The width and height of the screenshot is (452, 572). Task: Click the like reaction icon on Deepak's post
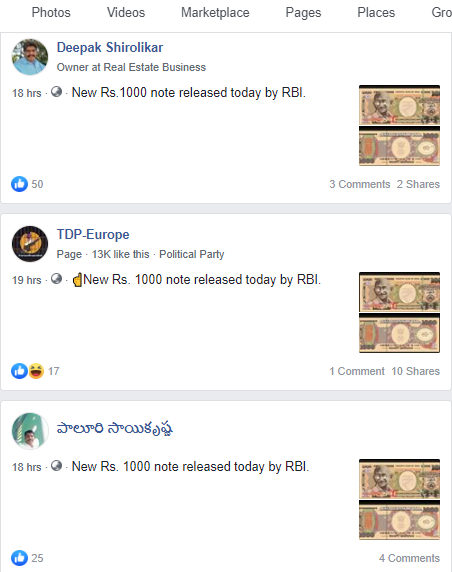pos(19,184)
